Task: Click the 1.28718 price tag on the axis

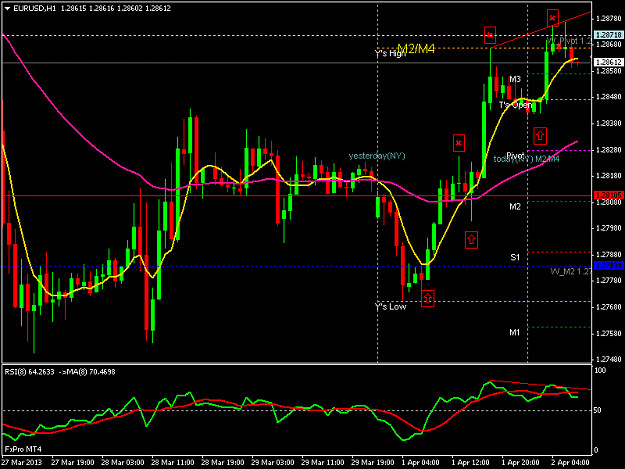Action: click(608, 35)
